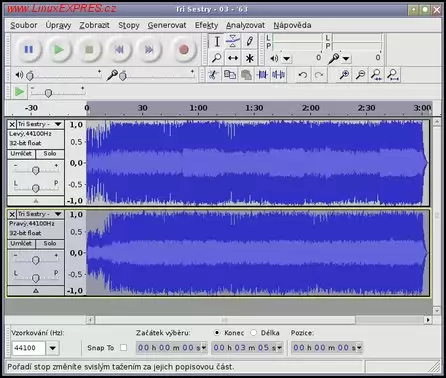Open the Pravý track name dropdown menu

pyautogui.click(x=58, y=214)
